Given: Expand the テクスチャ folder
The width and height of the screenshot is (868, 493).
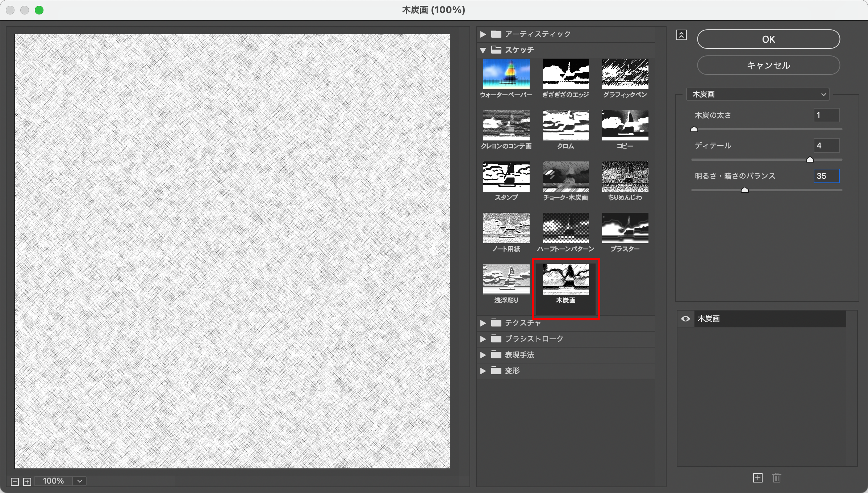Looking at the screenshot, I should click(x=483, y=323).
